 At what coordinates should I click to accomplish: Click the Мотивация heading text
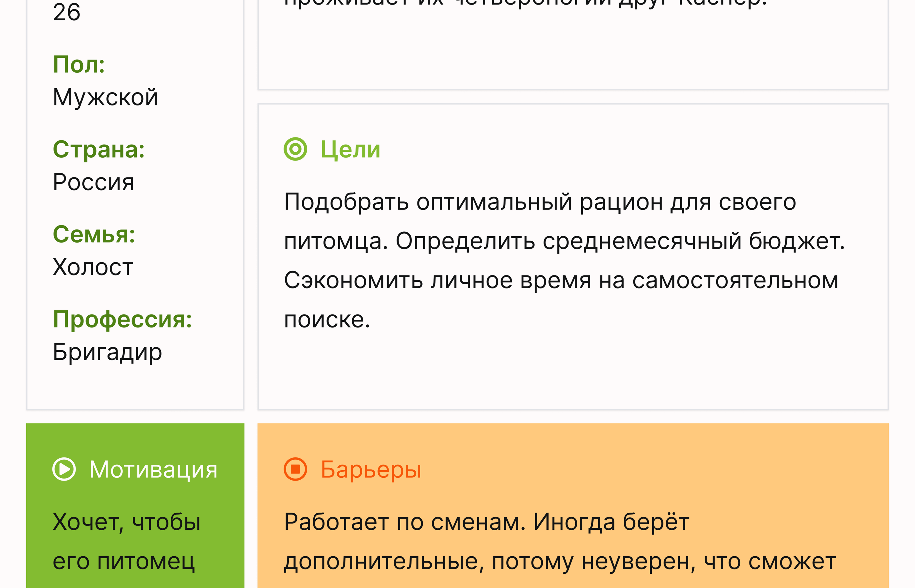tap(153, 469)
